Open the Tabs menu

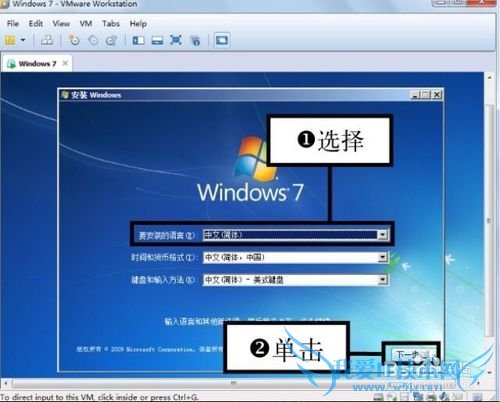pyautogui.click(x=111, y=24)
